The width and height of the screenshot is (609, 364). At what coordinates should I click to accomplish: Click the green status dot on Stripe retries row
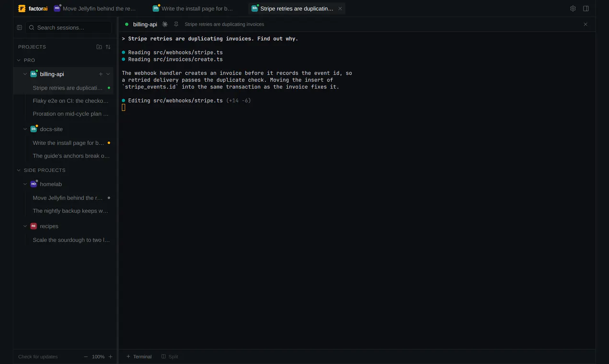coord(109,88)
